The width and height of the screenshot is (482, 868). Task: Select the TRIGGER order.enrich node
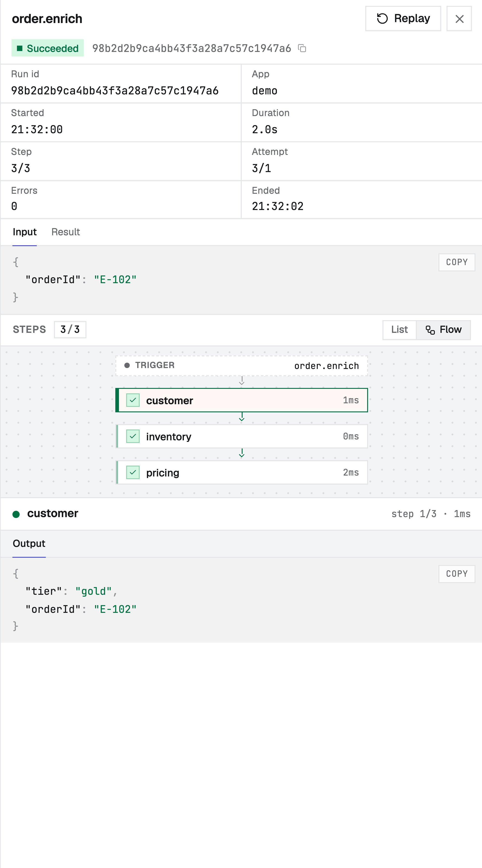click(241, 366)
